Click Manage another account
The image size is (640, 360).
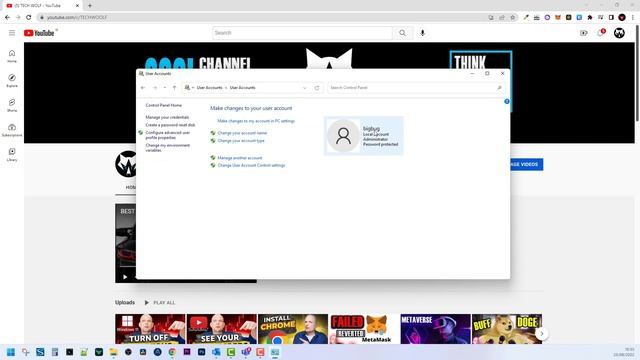(x=240, y=158)
